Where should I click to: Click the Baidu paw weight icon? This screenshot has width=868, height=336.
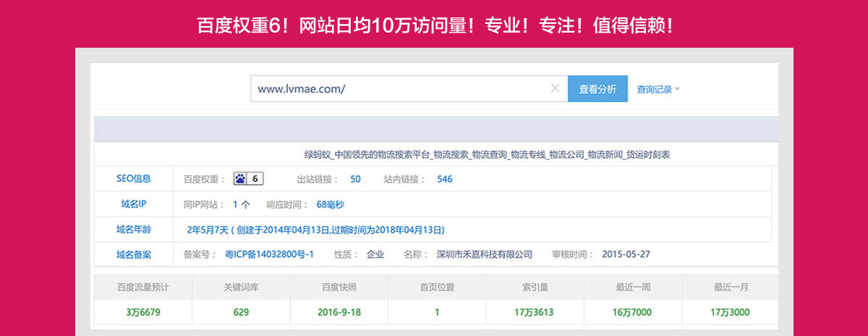[x=240, y=179]
